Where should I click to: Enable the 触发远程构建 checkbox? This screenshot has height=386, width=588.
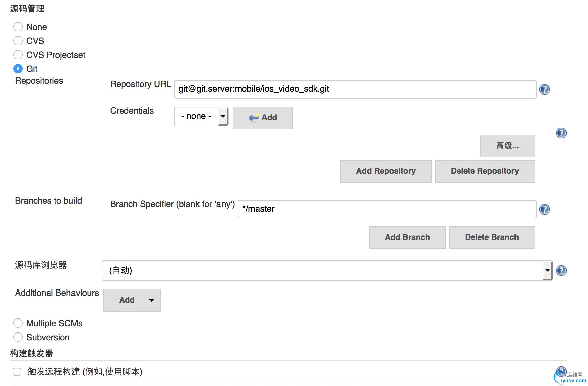tap(17, 372)
